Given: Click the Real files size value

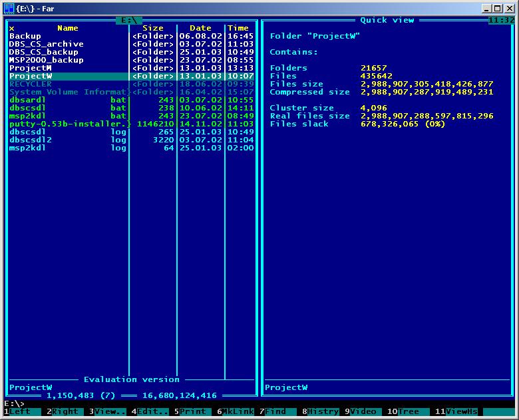Looking at the screenshot, I should point(427,116).
